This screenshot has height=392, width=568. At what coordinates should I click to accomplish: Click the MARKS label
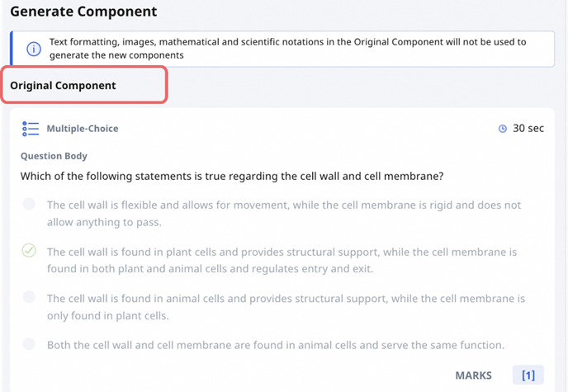coord(474,375)
